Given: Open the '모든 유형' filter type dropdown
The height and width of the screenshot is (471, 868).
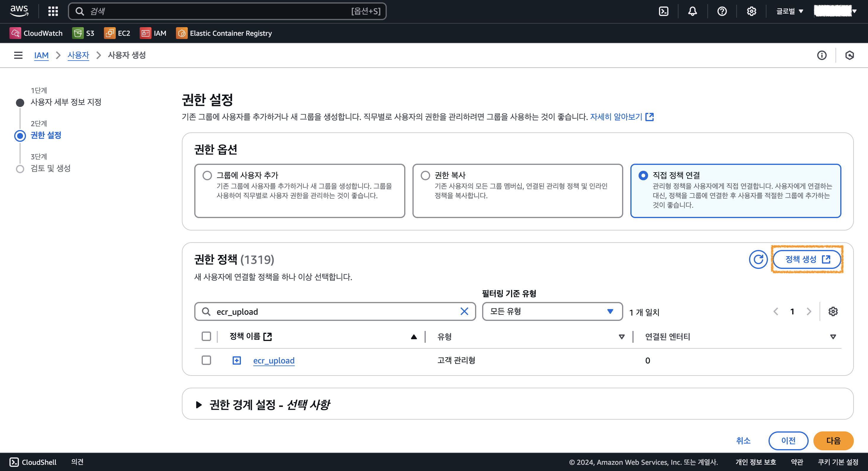Looking at the screenshot, I should tap(552, 311).
